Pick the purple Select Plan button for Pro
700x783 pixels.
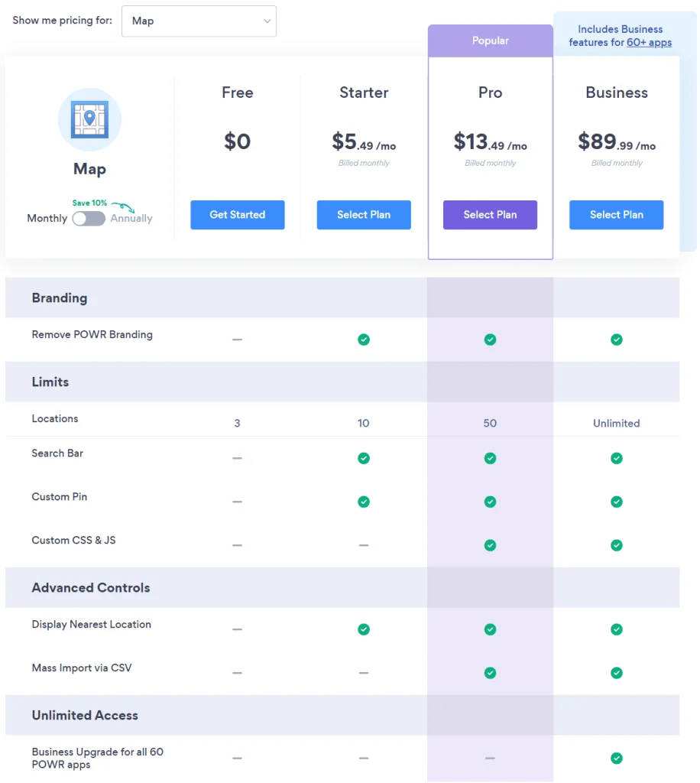point(490,215)
